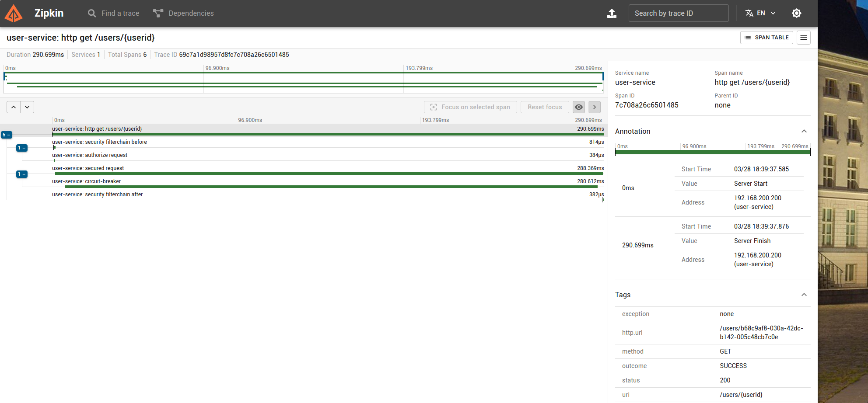Click the status 200 tag value
Screen dimensions: 868x403
pos(725,380)
